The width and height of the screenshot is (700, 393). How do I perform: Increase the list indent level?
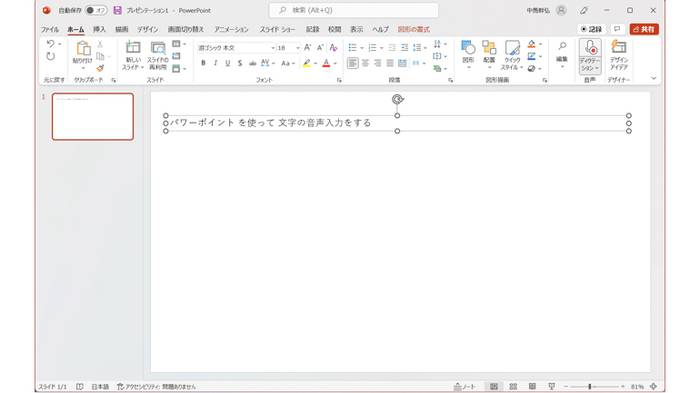point(404,48)
